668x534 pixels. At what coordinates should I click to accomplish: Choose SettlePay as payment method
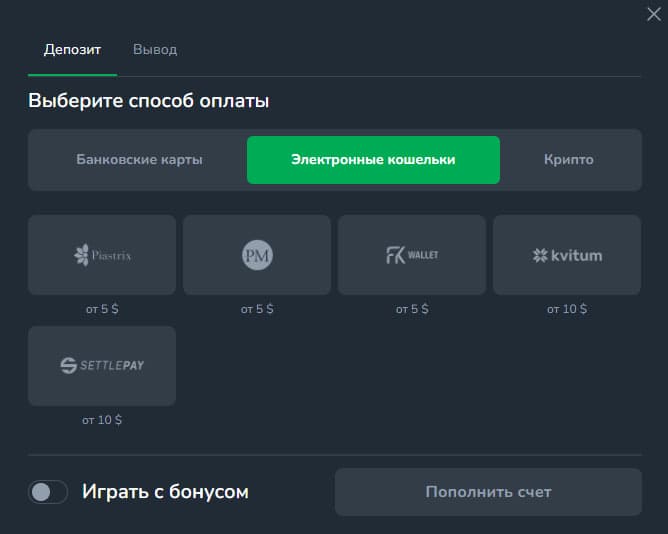point(102,366)
